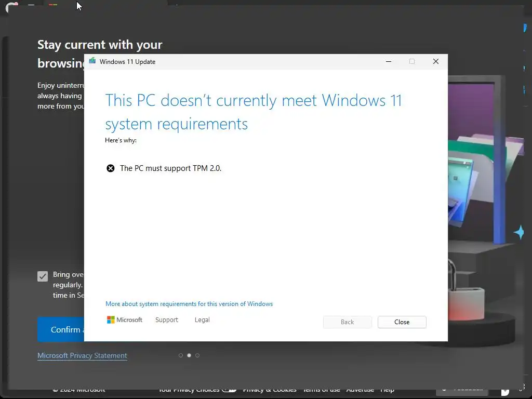532x399 pixels.
Task: Click the disabled maximize button of update dialog
Action: click(x=412, y=61)
